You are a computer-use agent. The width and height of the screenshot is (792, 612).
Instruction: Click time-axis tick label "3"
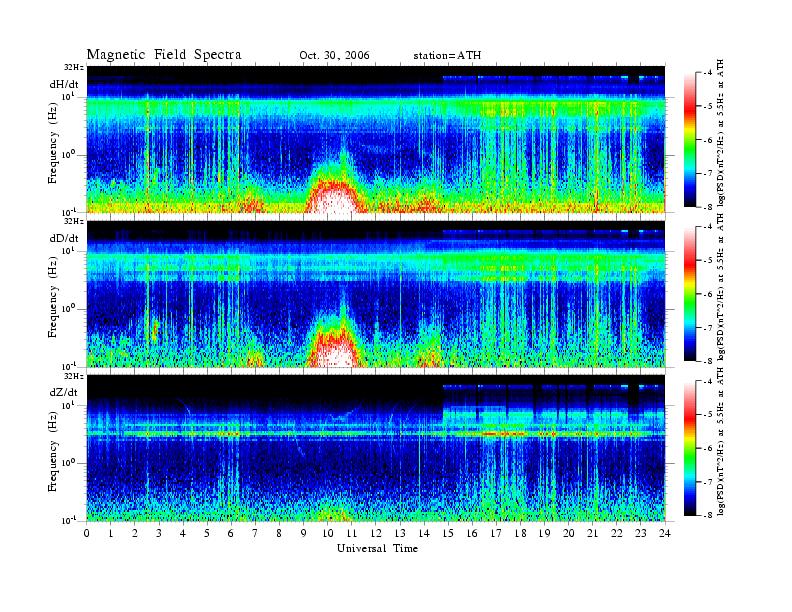pos(159,533)
